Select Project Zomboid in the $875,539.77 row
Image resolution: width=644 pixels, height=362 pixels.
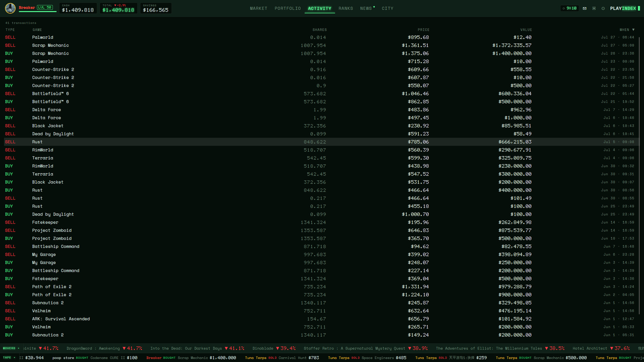52,230
